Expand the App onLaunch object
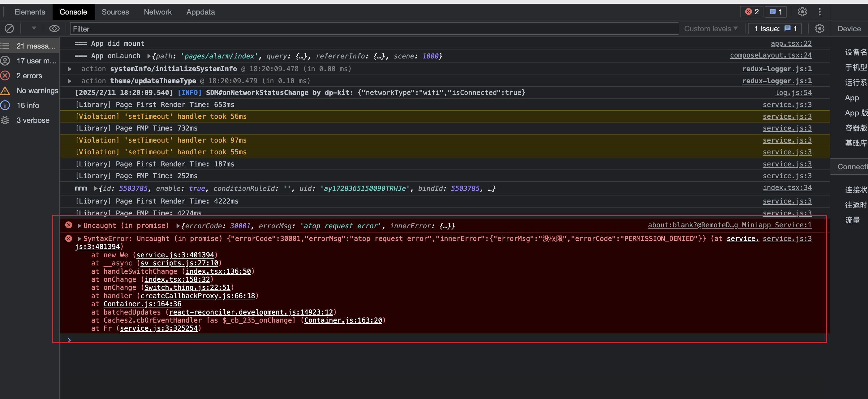The height and width of the screenshot is (399, 868). coord(149,56)
